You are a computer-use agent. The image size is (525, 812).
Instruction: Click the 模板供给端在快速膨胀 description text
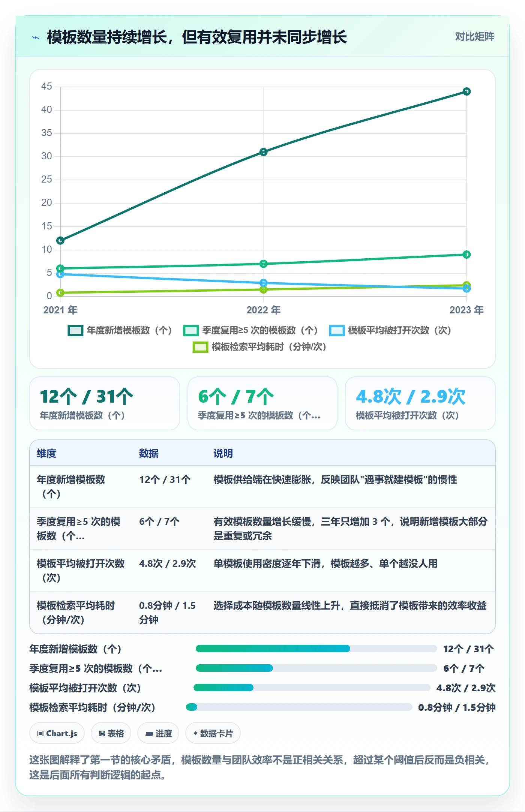pyautogui.click(x=335, y=479)
